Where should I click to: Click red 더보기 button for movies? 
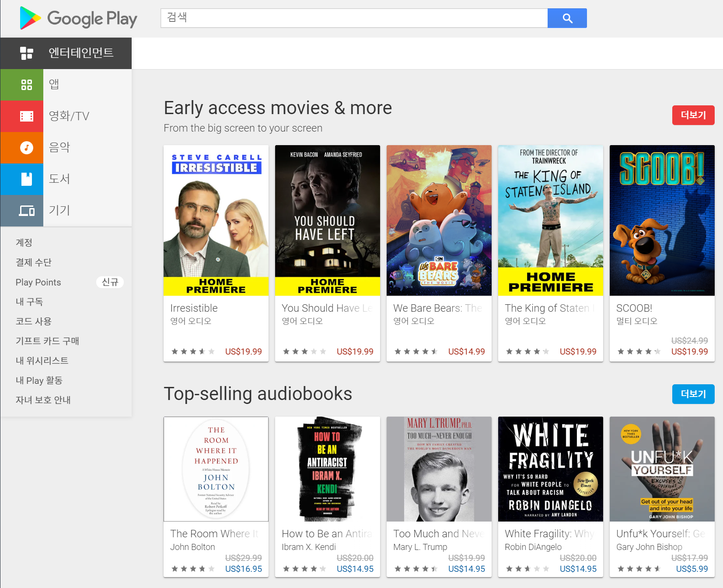(x=693, y=115)
